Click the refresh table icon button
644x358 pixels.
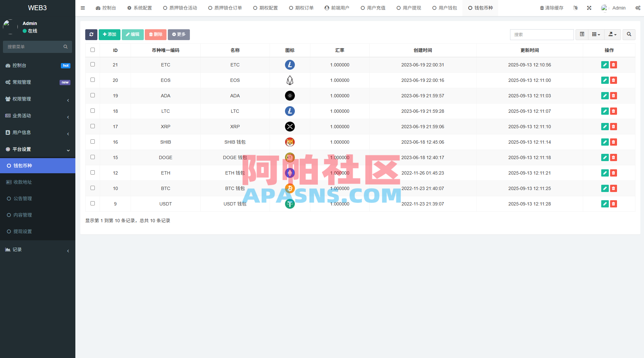(91, 35)
